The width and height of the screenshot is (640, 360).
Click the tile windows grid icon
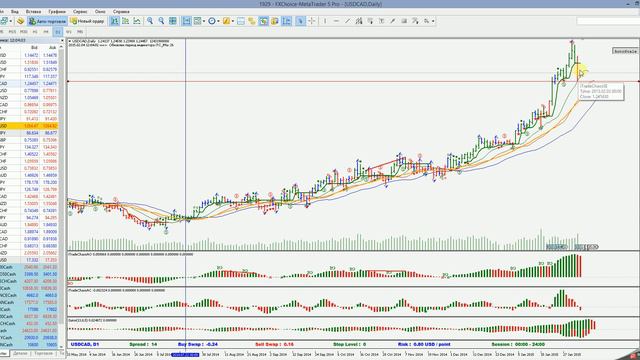[173, 21]
